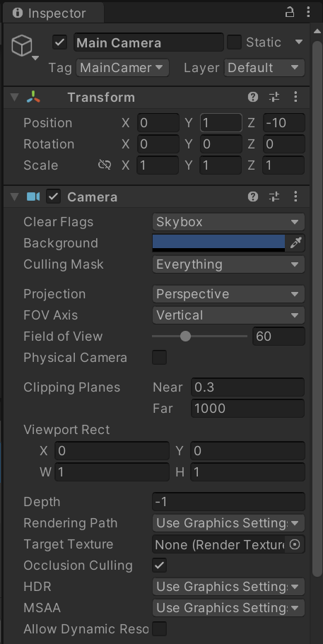Enable the Physical Camera checkbox
The width and height of the screenshot is (323, 644).
coord(159,357)
